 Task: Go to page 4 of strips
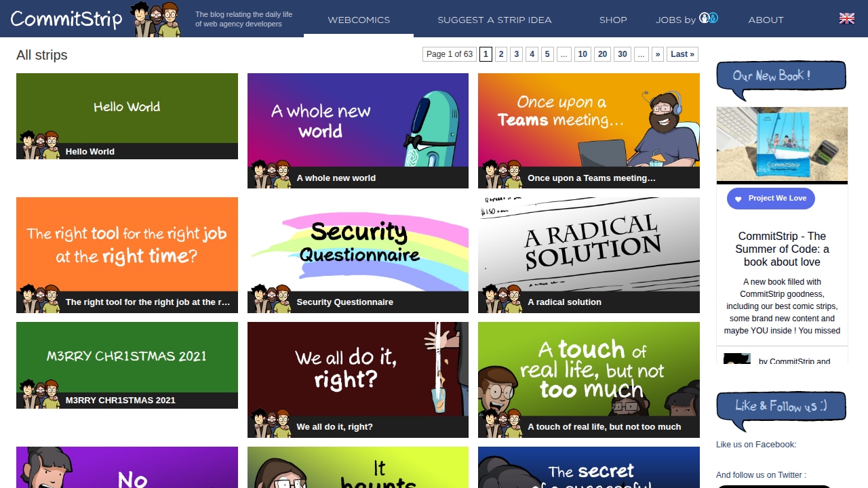click(x=532, y=54)
